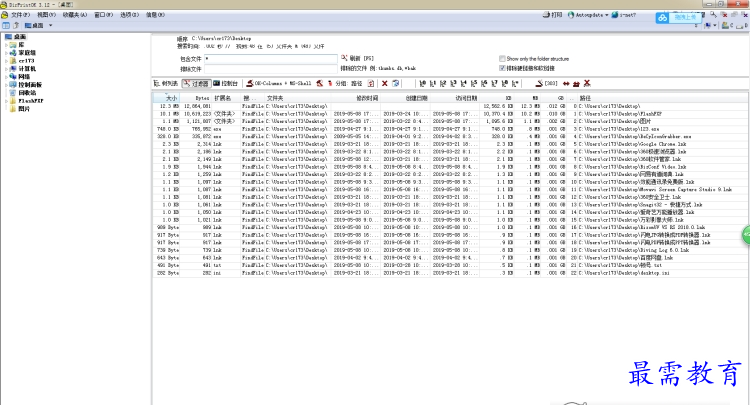Select 桌面 root in folder tree
This screenshot has height=405, width=750.
16,37
